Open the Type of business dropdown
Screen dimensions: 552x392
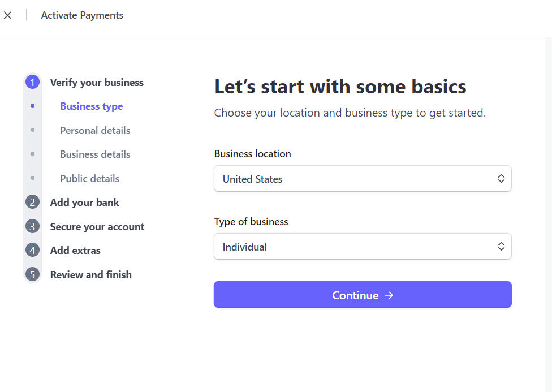click(x=362, y=247)
